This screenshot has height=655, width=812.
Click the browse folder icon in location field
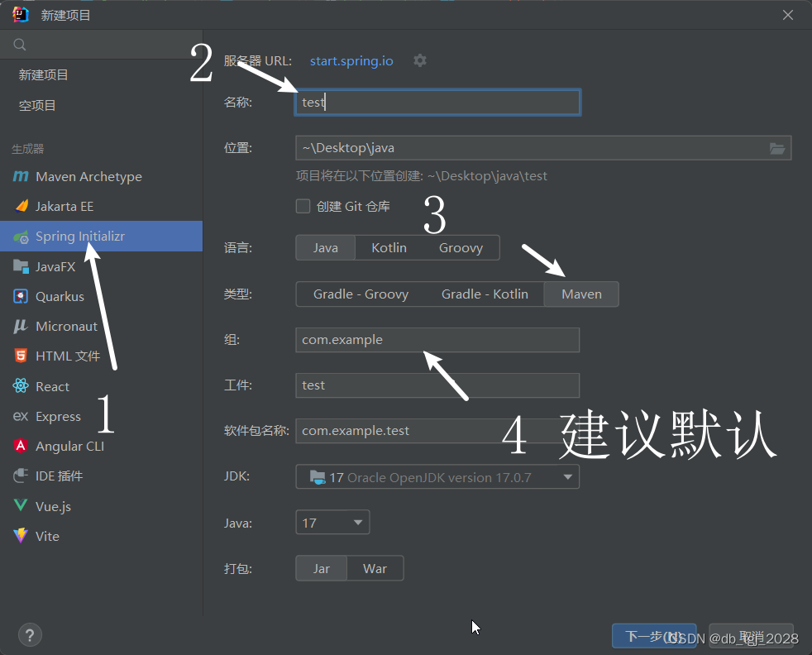pos(776,149)
